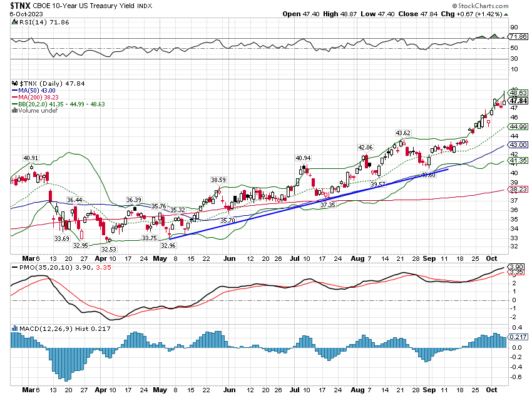Click the 43.00 MA(50) axis tag
532x396 pixels.
pyautogui.click(x=517, y=145)
